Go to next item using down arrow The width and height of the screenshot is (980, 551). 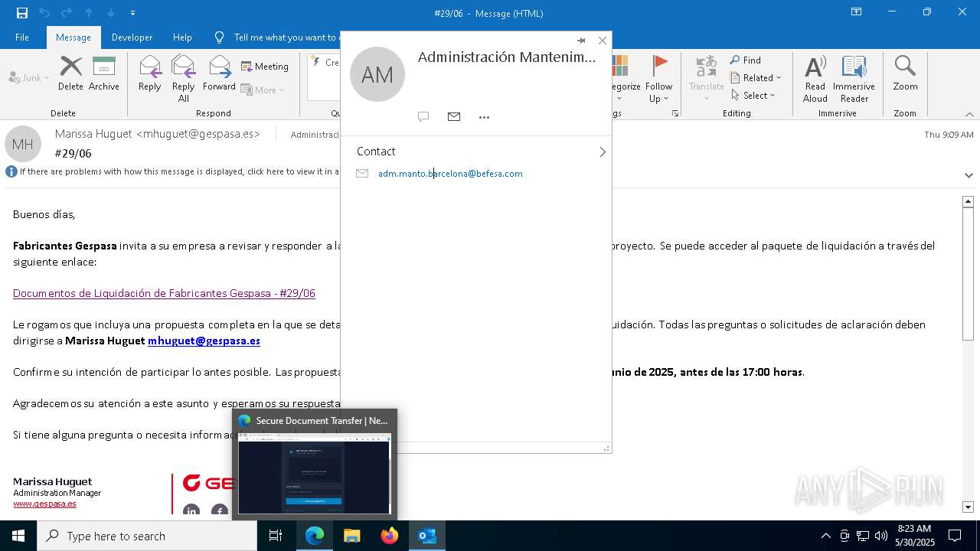111,13
